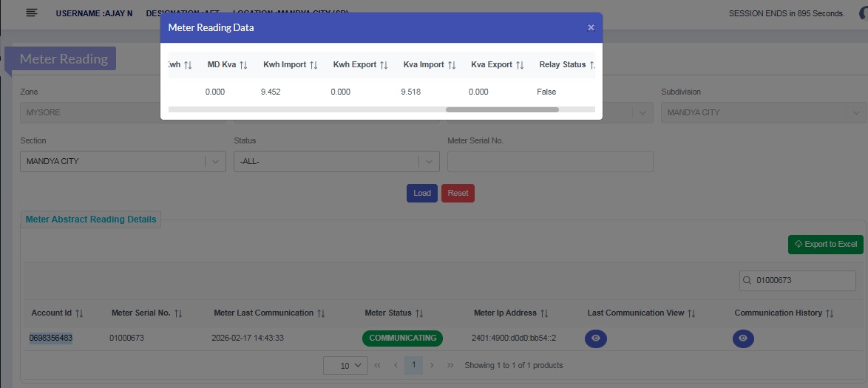Screen dimensions: 868x388
Task: Click the Meter Serial No. input field
Action: [x=550, y=162]
